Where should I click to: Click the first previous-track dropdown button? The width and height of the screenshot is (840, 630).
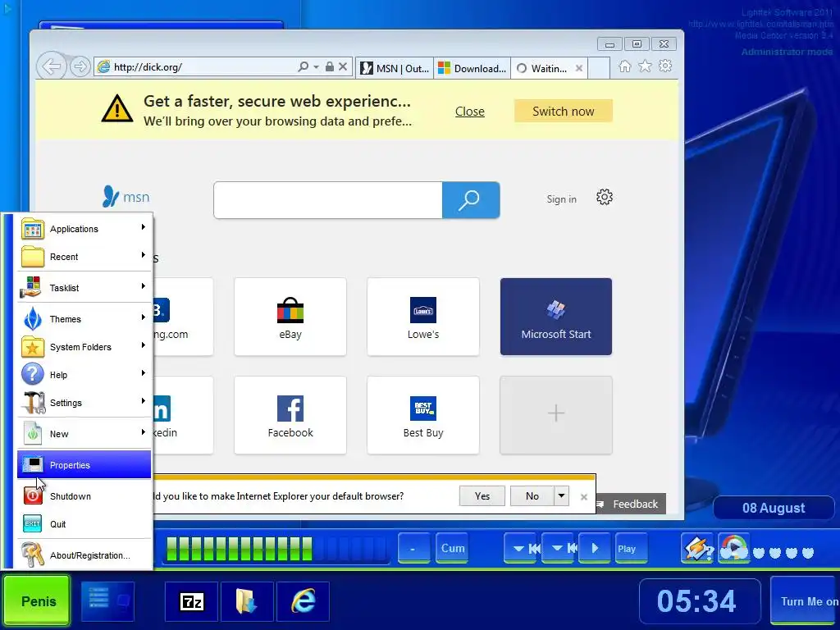pyautogui.click(x=520, y=549)
